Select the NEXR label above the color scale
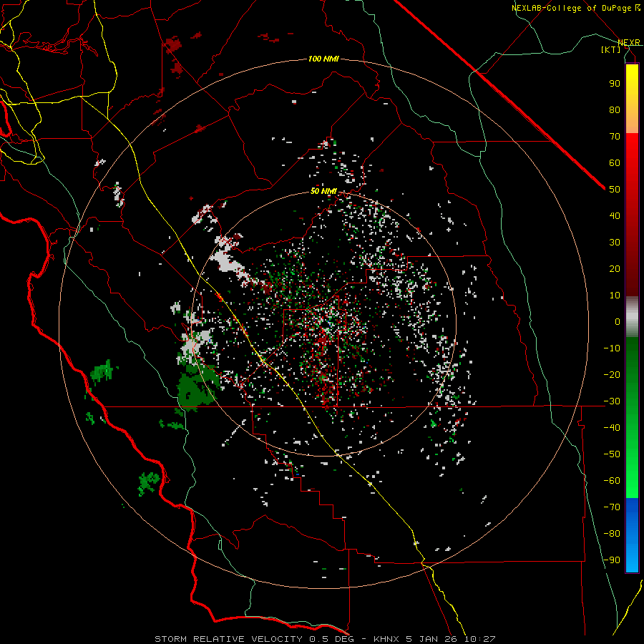644x644 pixels. 628,42
